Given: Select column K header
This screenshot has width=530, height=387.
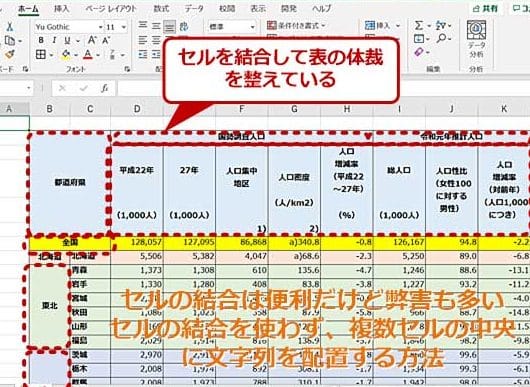Looking at the screenshot, I should point(504,109).
